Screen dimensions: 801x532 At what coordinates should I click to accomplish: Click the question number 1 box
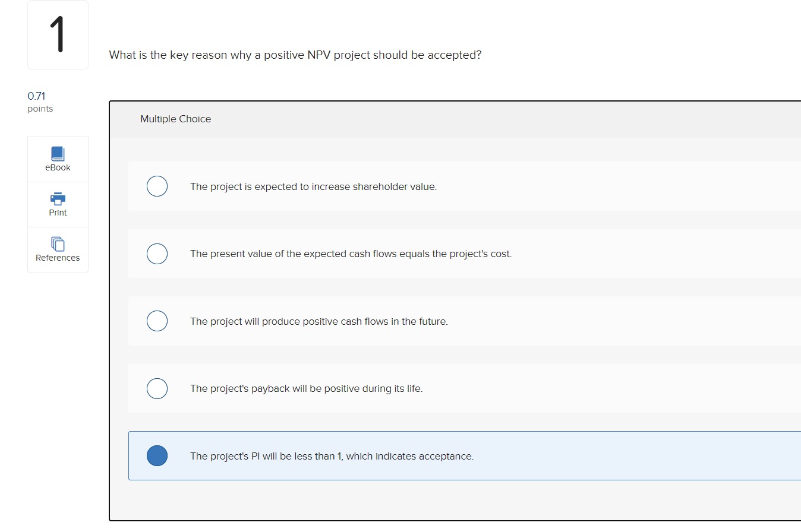point(57,34)
